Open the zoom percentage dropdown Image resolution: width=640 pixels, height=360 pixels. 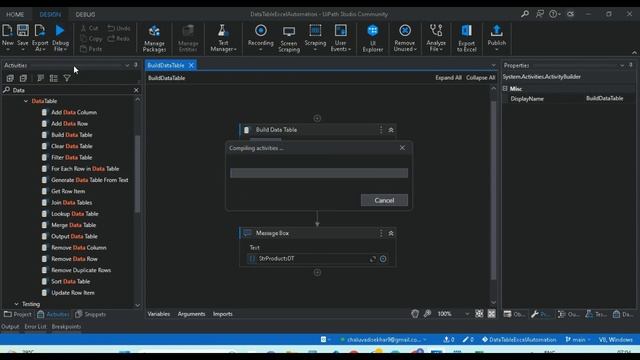467,314
